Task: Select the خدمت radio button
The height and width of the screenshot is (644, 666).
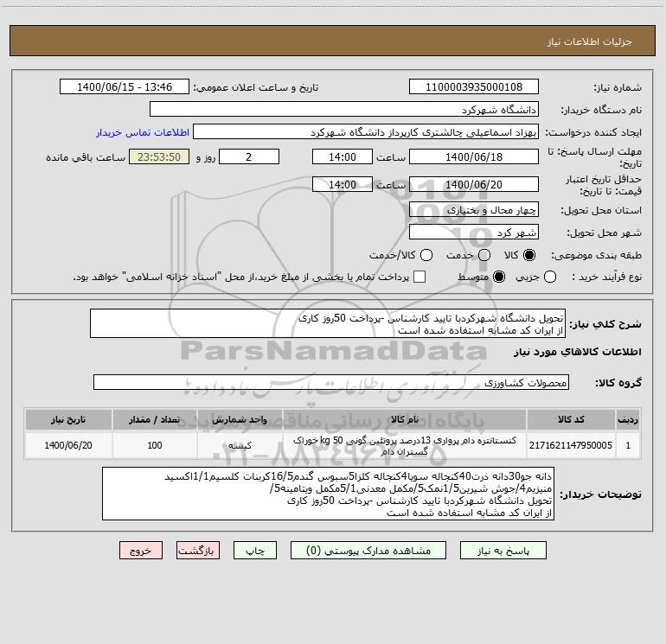Action: (484, 255)
